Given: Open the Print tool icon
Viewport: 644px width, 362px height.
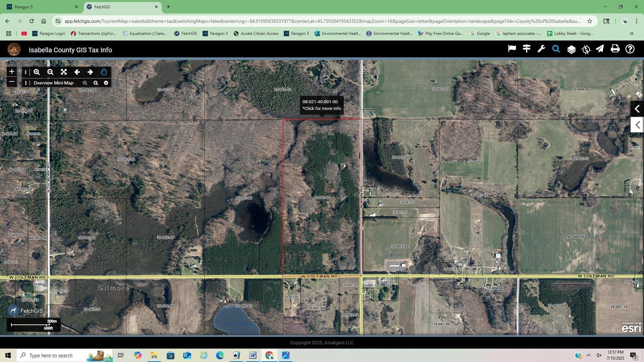Looking at the screenshot, I should coord(615,49).
